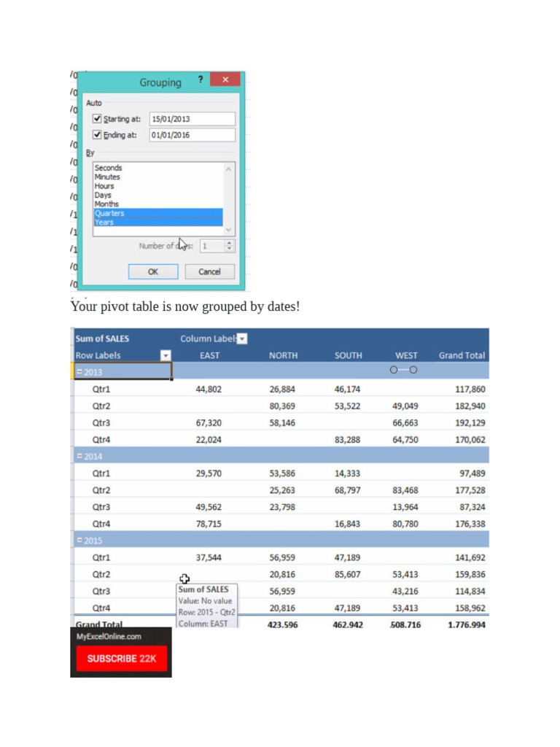This screenshot has width=560, height=747.
Task: Select 2013 Qtr3 WEST value 66,663
Action: (x=405, y=423)
